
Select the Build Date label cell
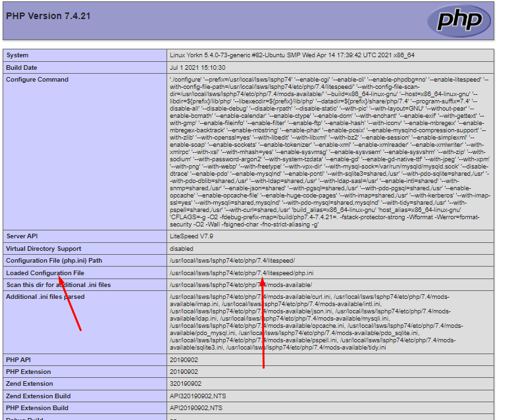[22, 67]
